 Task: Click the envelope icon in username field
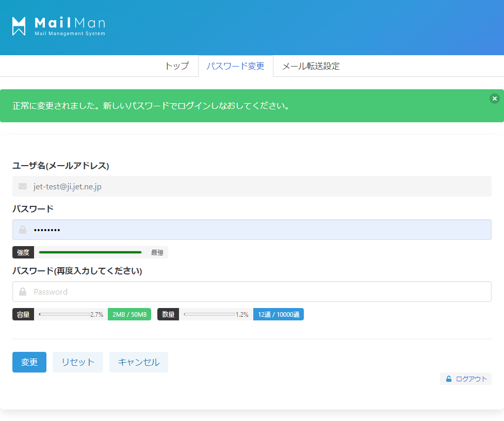point(23,186)
